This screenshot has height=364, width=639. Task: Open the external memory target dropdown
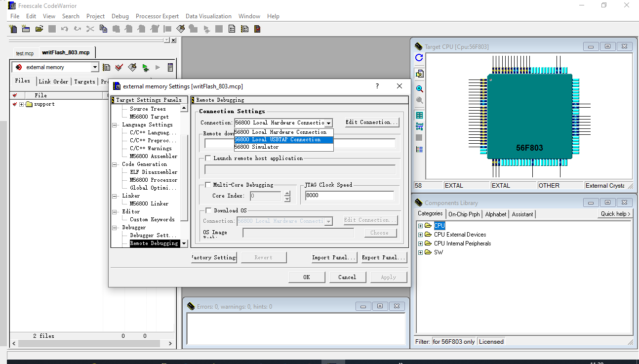coord(95,67)
